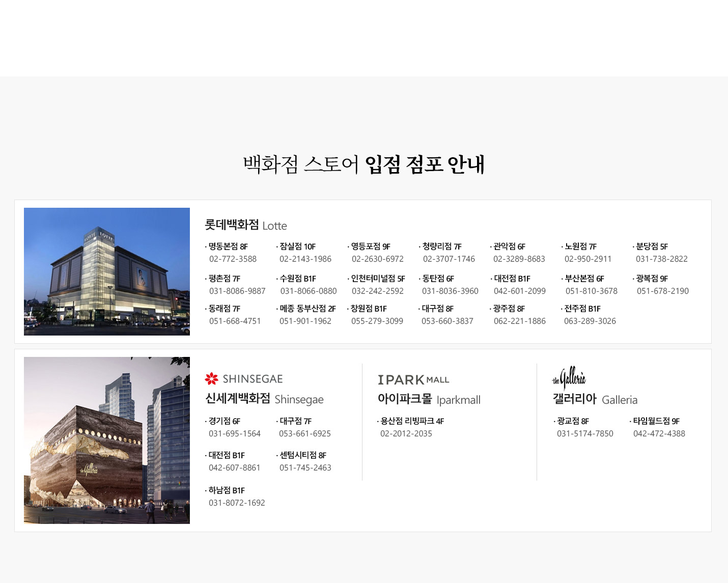This screenshot has width=728, height=583.
Task: Click the Shinsegae flower logo icon
Action: (x=211, y=379)
